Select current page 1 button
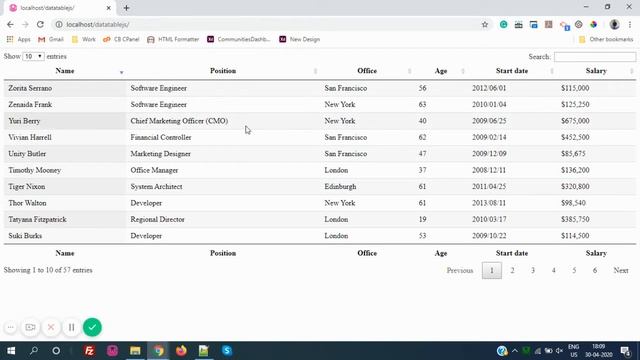 point(492,270)
